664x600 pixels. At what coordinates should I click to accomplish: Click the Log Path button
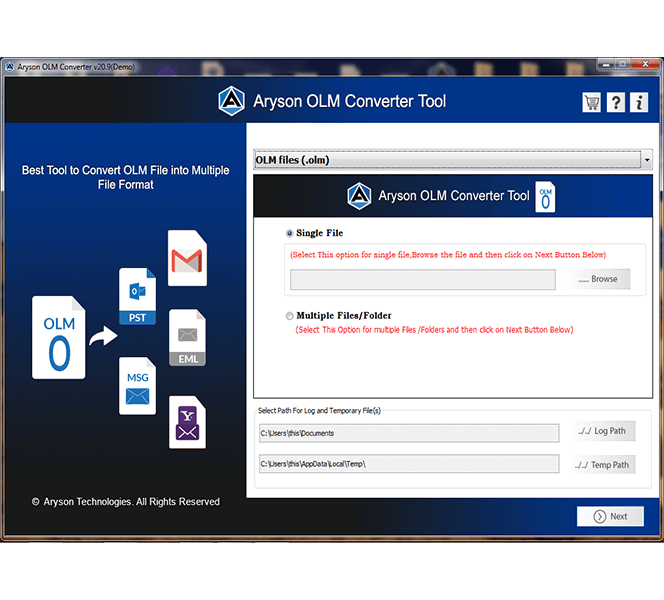point(603,431)
